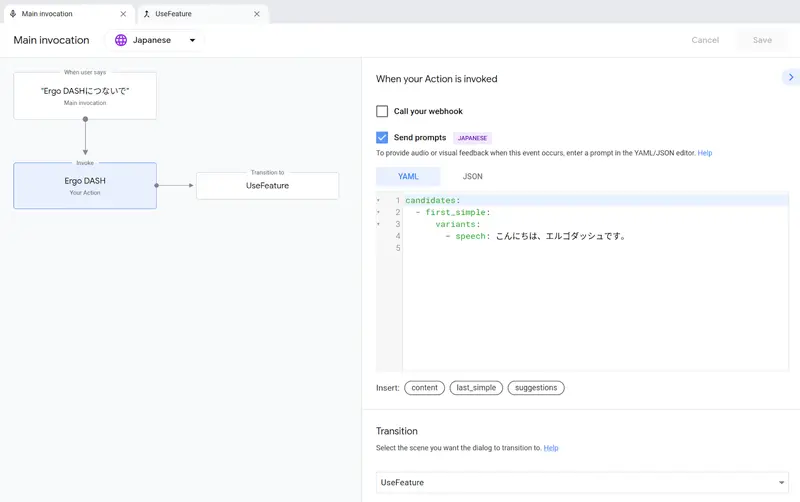Screen dimensions: 800x502
Task: Switch to the UseFeature tab
Action: [x=203, y=14]
